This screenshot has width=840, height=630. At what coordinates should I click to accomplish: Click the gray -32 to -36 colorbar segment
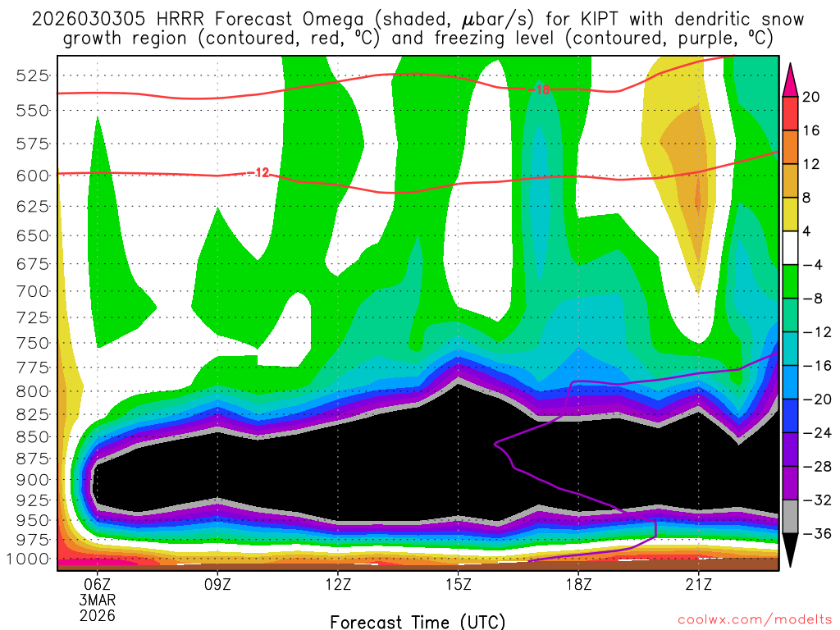point(790,517)
